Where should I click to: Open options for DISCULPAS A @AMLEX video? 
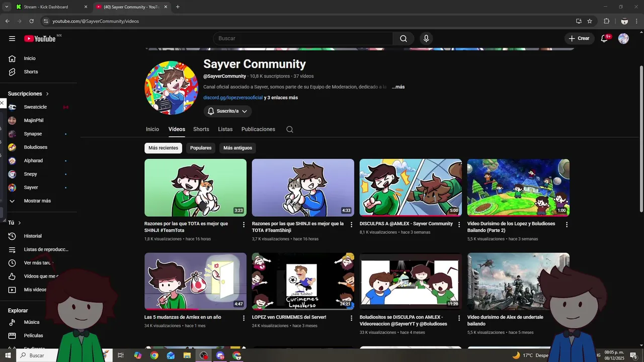(459, 225)
